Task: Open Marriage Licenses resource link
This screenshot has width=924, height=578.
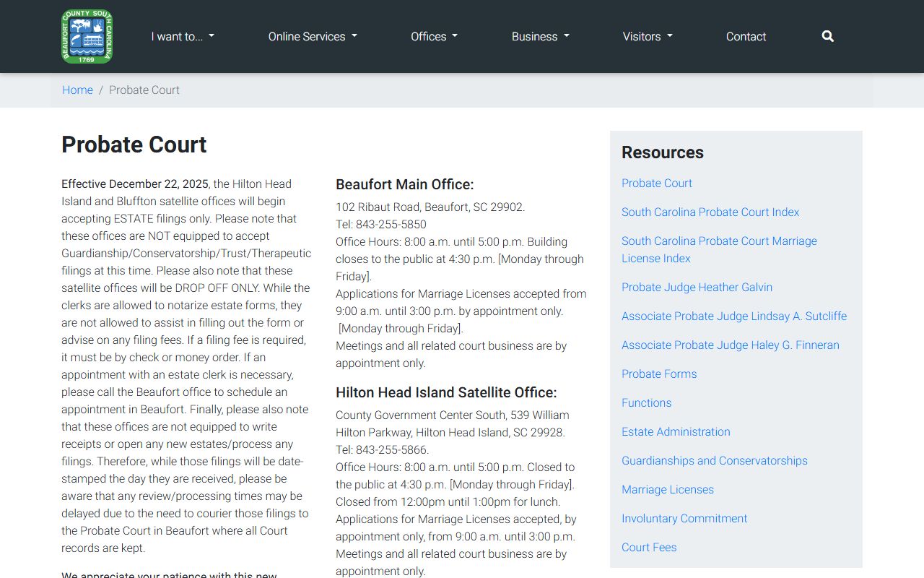Action: tap(668, 489)
